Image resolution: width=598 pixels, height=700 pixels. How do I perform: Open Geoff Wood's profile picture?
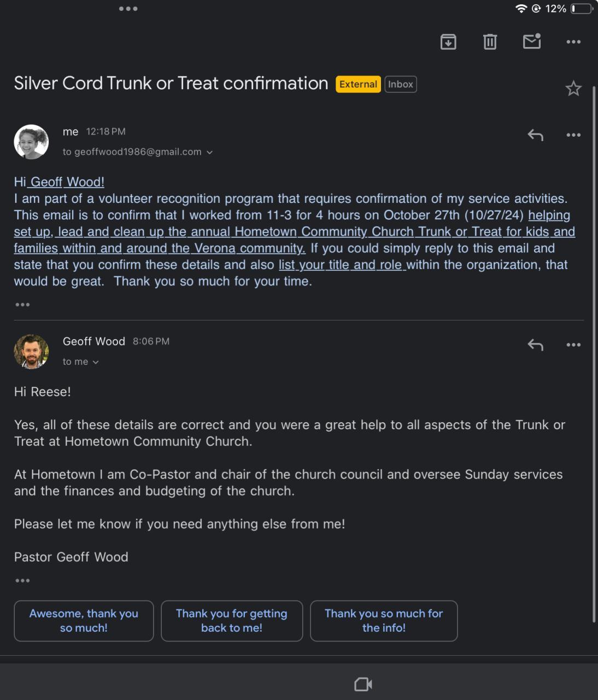pos(31,352)
